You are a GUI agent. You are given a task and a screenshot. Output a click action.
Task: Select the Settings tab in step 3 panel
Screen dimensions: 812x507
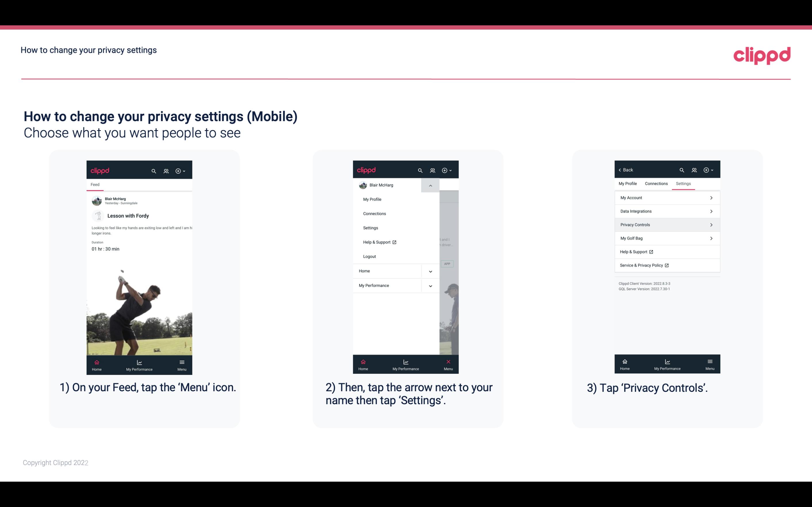click(683, 183)
